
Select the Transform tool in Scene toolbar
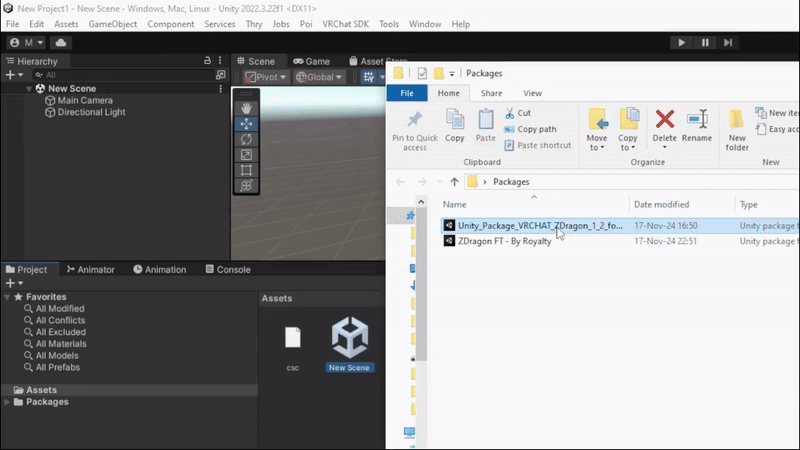tap(246, 185)
